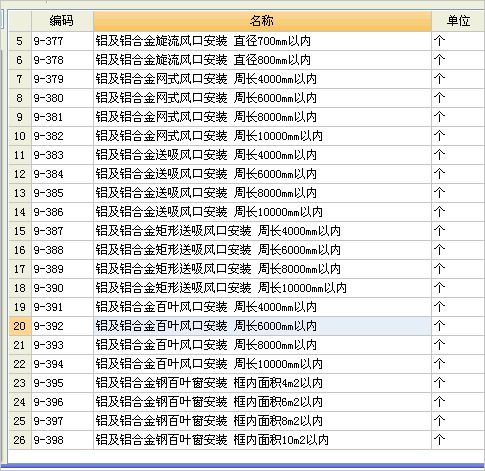Click unit 个 in row 9-377
This screenshot has width=485, height=471.
coord(458,41)
